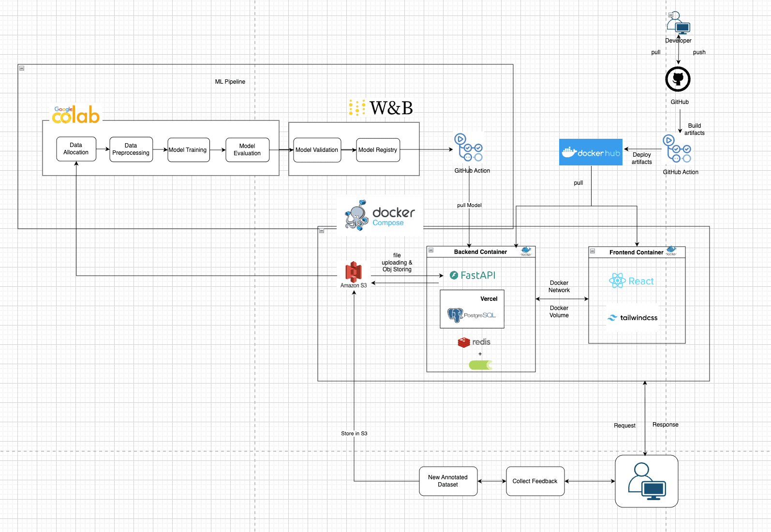
Task: Click 'GitHub Action' label above pull Model
Action: (472, 171)
